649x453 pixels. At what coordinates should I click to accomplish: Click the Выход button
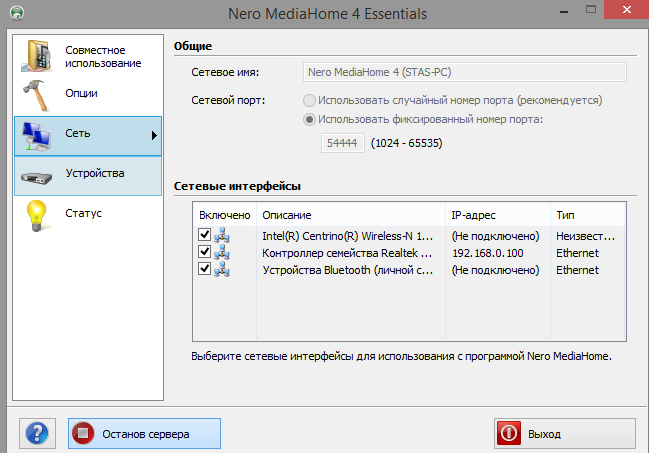pos(565,434)
